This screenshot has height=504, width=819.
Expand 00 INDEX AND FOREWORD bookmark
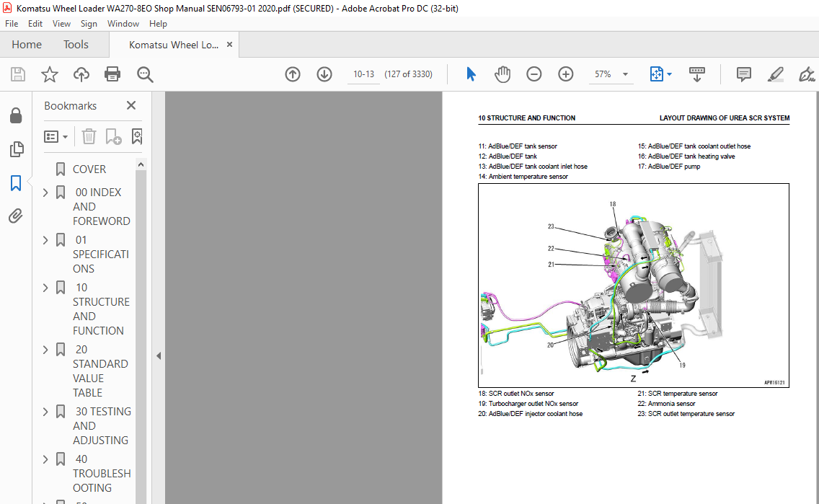coord(45,193)
